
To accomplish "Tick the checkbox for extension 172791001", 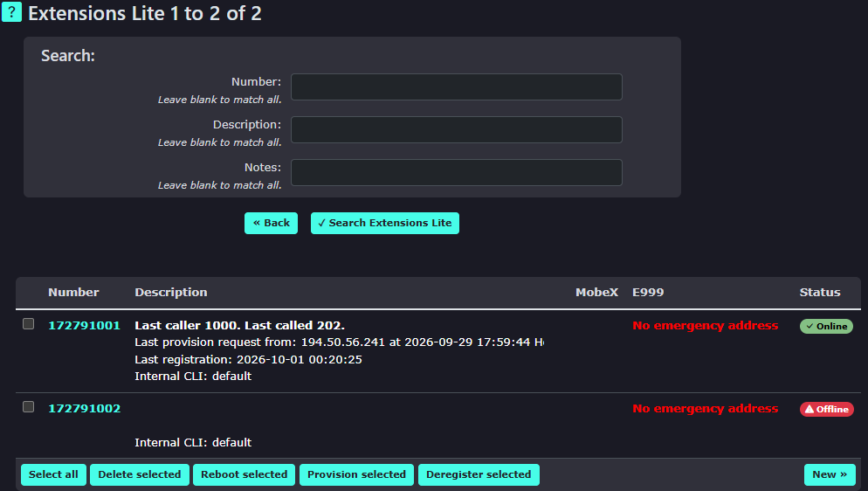I will (28, 324).
